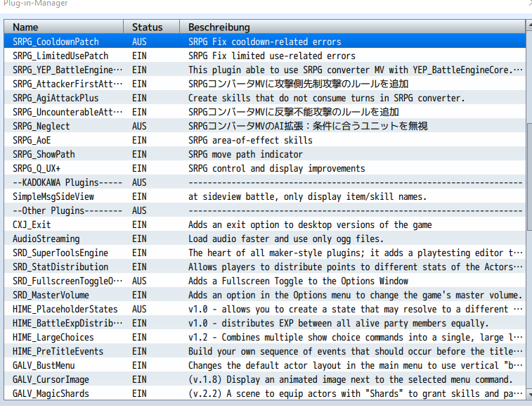532x406 pixels.
Task: Select the HIME_PlaceholderStates plugin row
Action: pyautogui.click(x=265, y=310)
